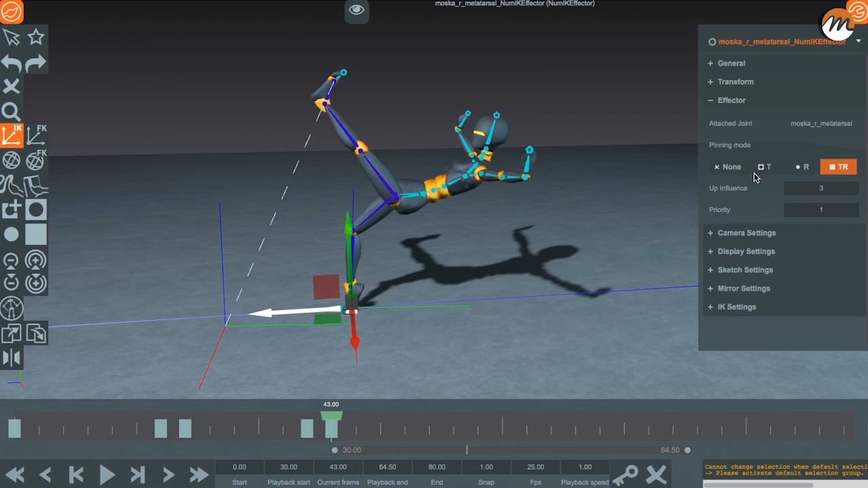Viewport: 868px width, 488px height.
Task: Play the animation
Action: pyautogui.click(x=107, y=474)
